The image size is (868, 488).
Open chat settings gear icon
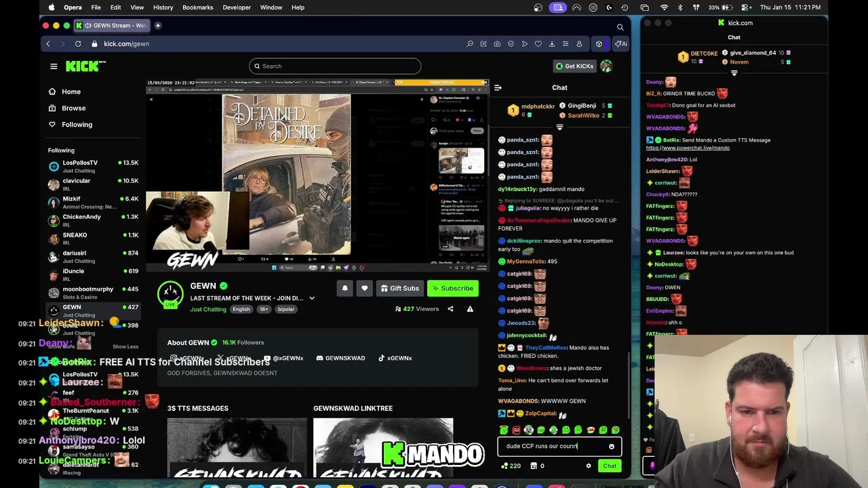[x=589, y=466]
